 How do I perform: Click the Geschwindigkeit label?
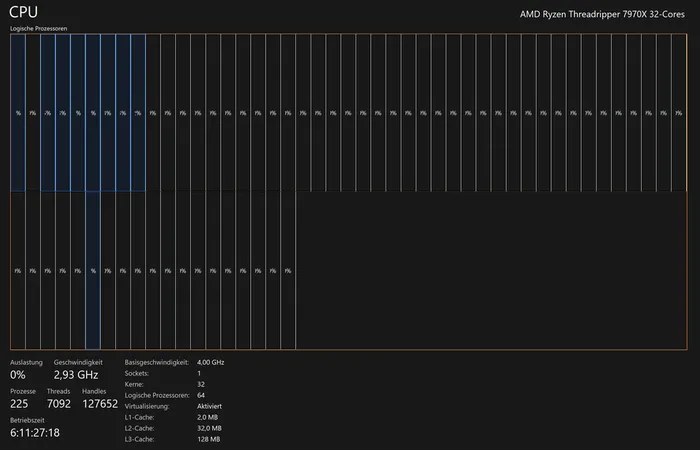click(x=78, y=362)
